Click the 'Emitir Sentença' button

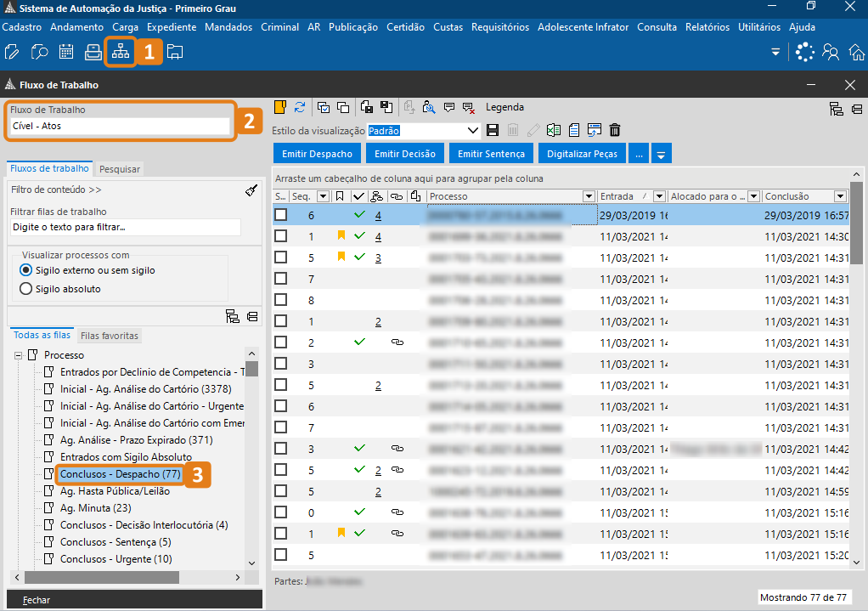[491, 154]
